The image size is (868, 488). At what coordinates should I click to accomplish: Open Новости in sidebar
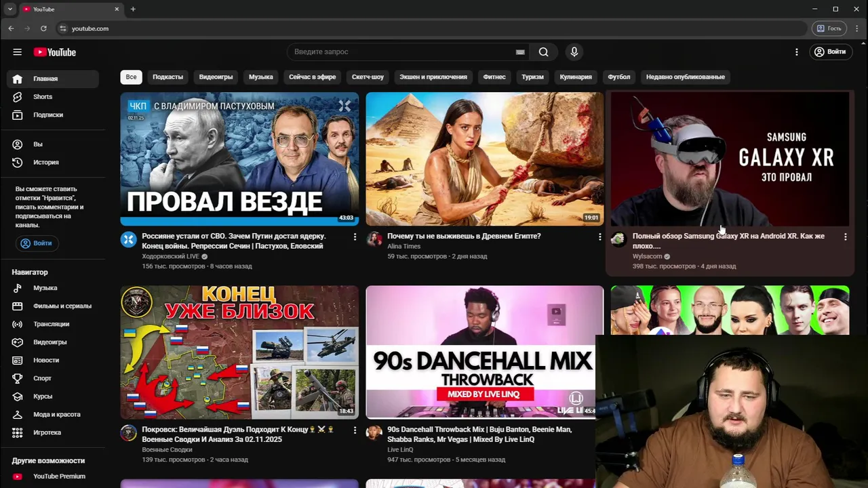click(x=53, y=361)
